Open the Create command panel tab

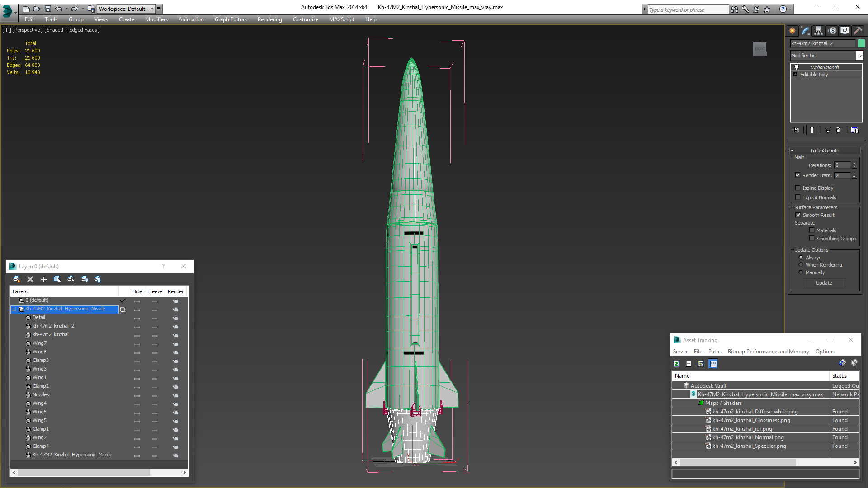793,31
